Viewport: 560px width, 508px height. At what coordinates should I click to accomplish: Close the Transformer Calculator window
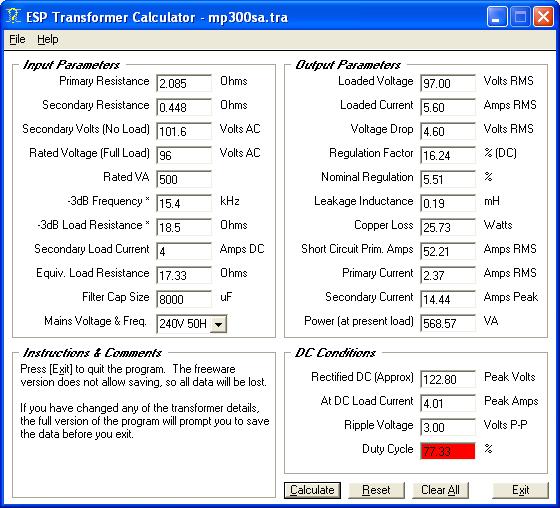(x=543, y=17)
